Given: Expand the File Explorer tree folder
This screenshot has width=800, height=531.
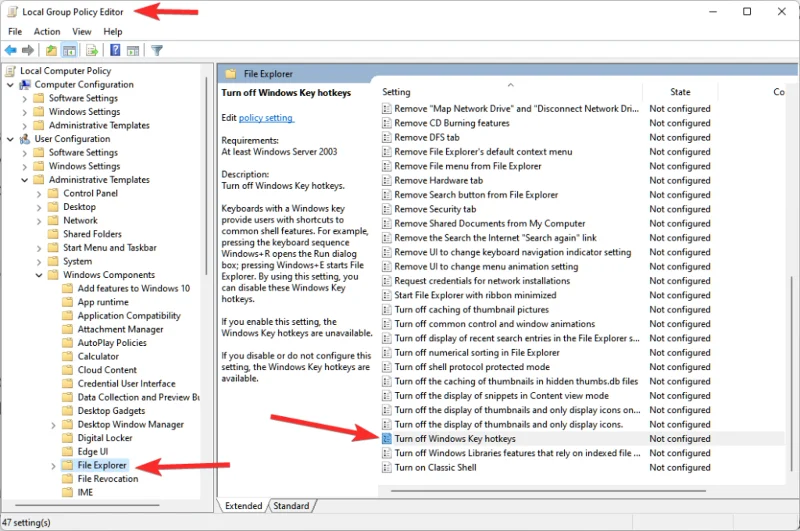Looking at the screenshot, I should (53, 466).
